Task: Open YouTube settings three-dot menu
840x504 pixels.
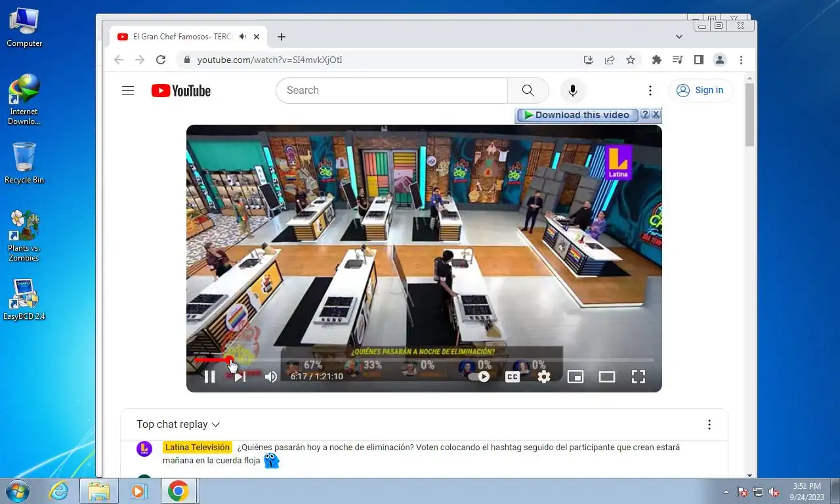Action: click(650, 91)
